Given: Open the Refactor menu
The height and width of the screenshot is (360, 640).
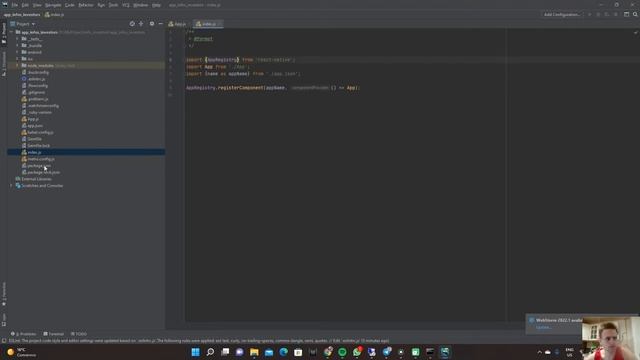Looking at the screenshot, I should 86,5.
